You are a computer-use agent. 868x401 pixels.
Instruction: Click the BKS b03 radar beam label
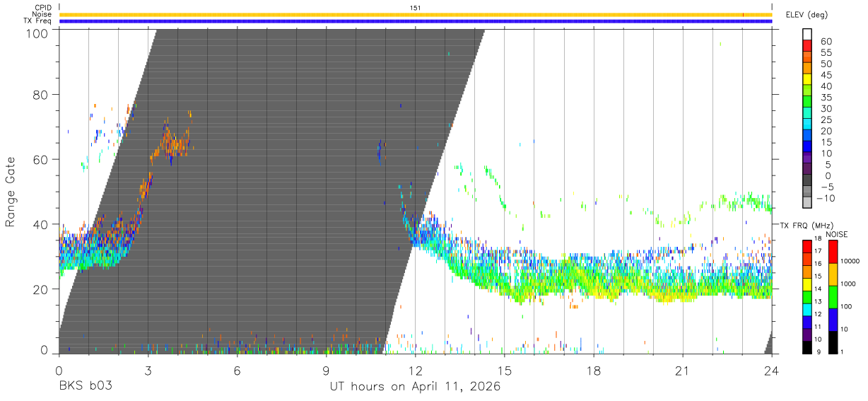[x=85, y=387]
